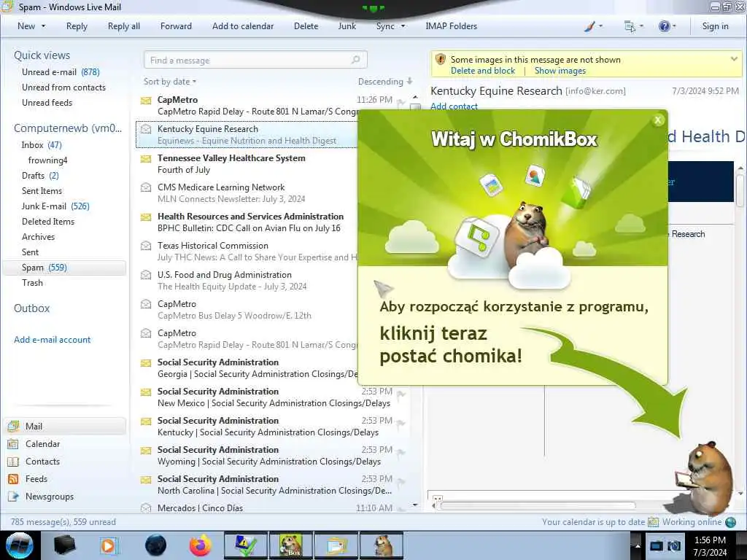Image resolution: width=747 pixels, height=560 pixels.
Task: Click Sign in
Action: pos(715,26)
